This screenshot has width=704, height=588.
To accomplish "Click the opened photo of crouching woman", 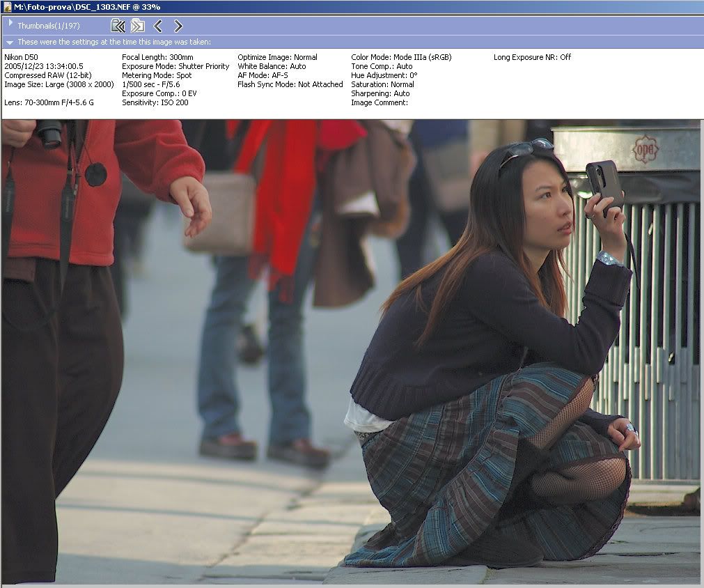I will coord(350,352).
